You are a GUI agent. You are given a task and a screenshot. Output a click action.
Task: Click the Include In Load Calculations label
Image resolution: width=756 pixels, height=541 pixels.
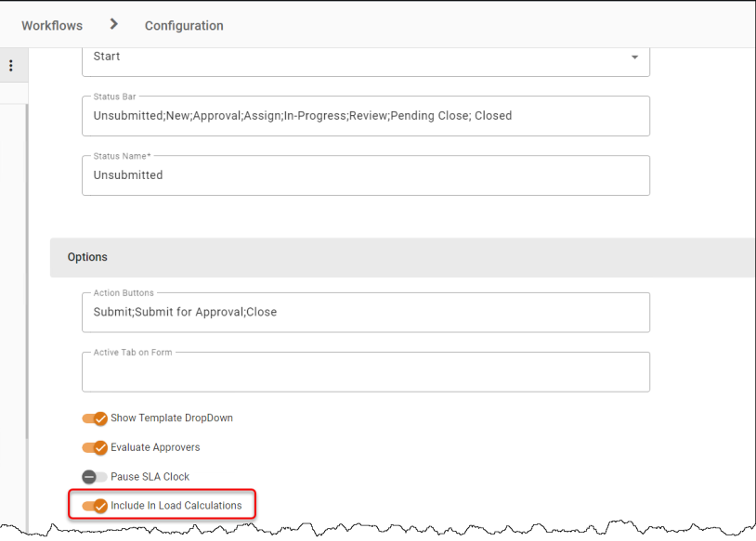click(x=176, y=506)
